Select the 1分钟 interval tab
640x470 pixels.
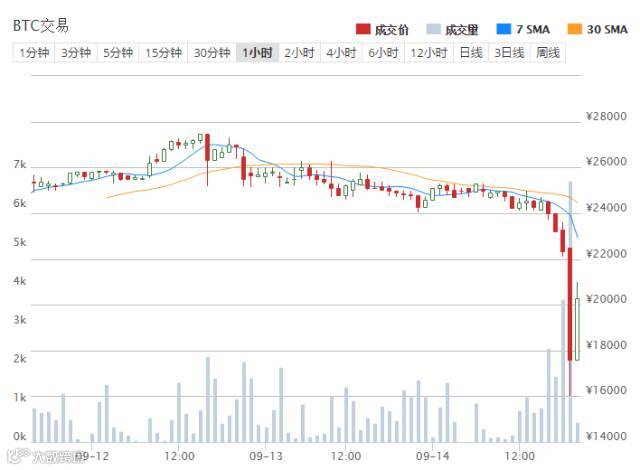point(34,53)
